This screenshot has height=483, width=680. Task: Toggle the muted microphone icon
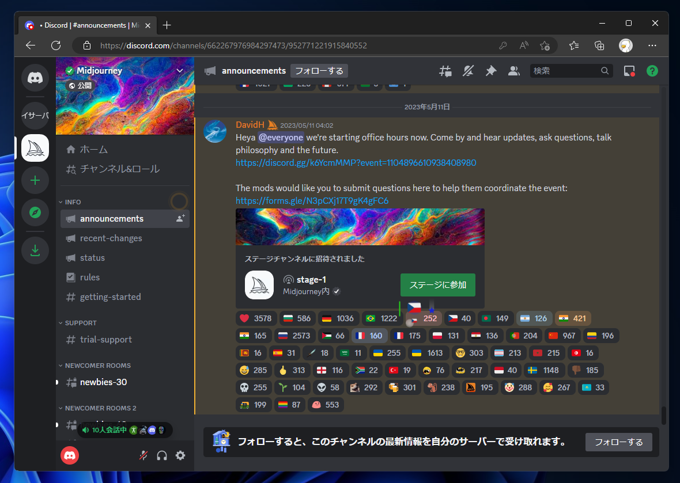tap(143, 455)
